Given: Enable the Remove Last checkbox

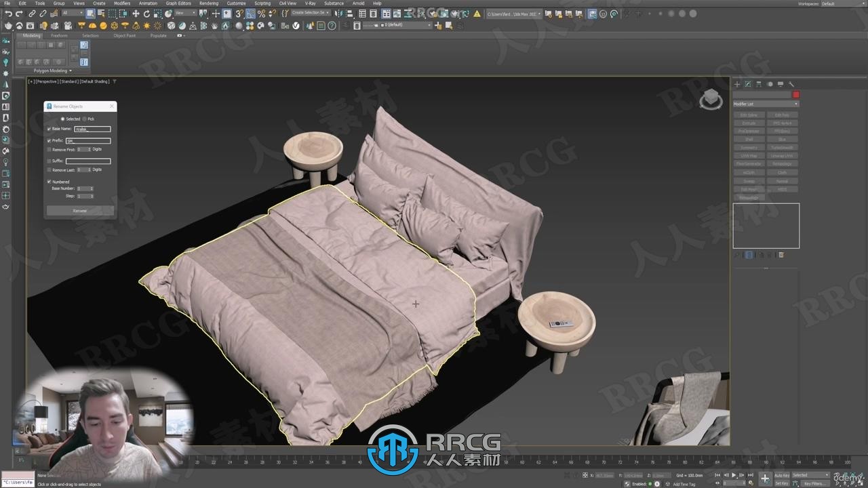Looking at the screenshot, I should [49, 170].
